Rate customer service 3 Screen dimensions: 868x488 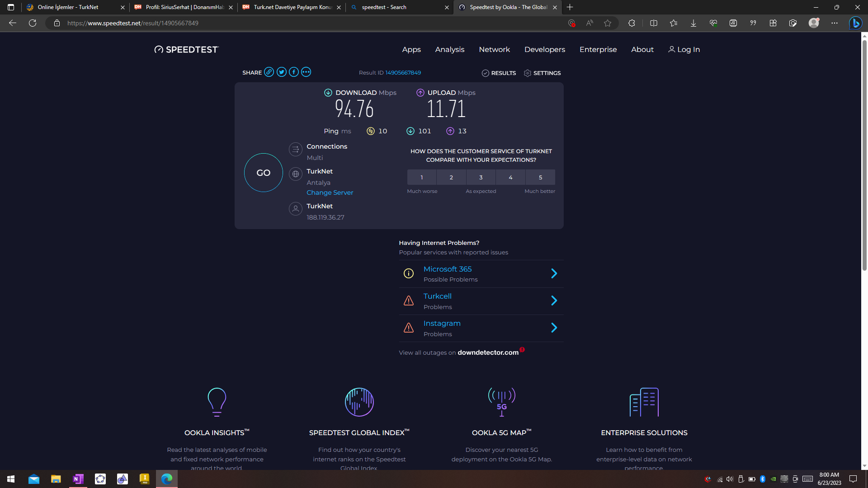481,178
